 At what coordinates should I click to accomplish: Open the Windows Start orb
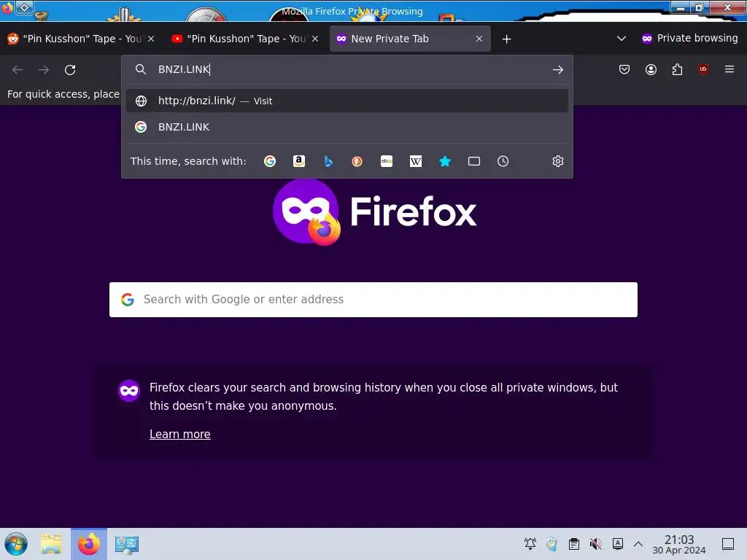click(16, 544)
